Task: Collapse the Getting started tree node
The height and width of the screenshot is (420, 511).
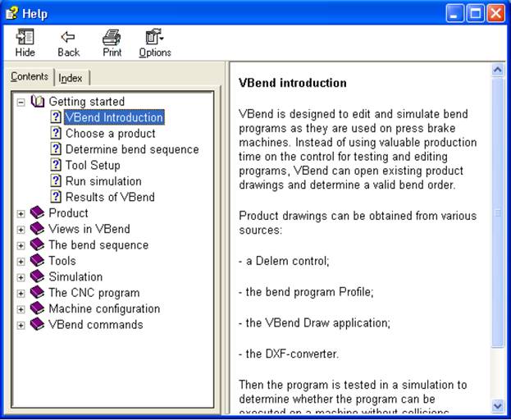Action: (21, 103)
